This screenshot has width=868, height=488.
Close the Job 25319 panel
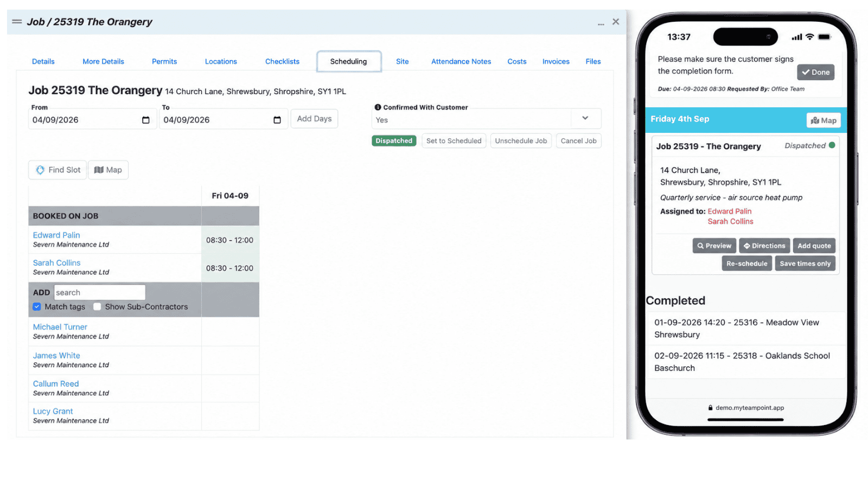click(x=616, y=22)
